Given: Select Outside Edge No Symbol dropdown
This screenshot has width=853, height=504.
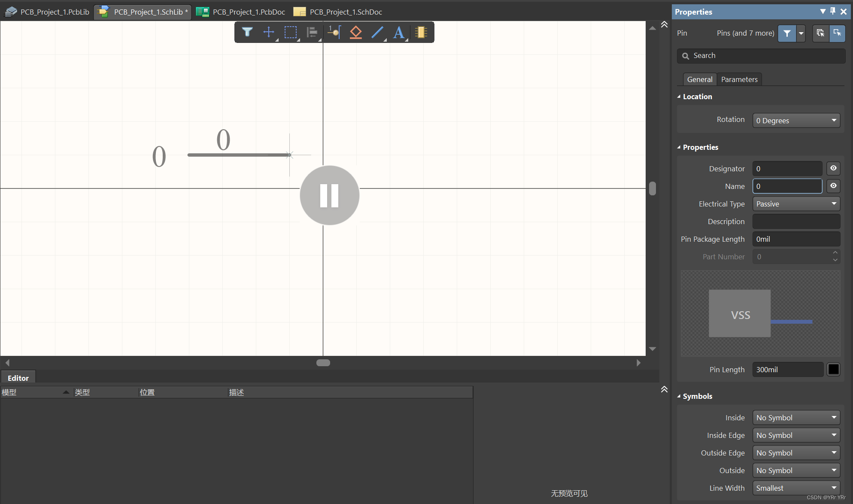Looking at the screenshot, I should [x=795, y=452].
